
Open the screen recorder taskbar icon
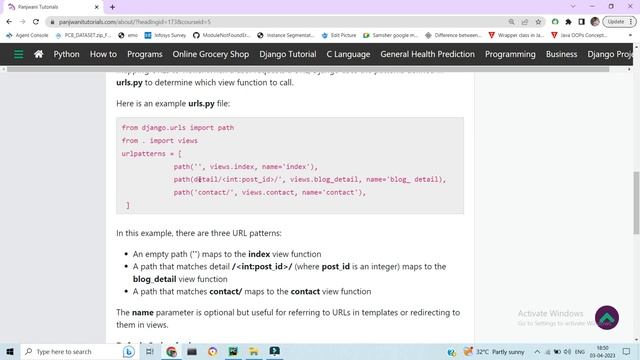(x=274, y=351)
